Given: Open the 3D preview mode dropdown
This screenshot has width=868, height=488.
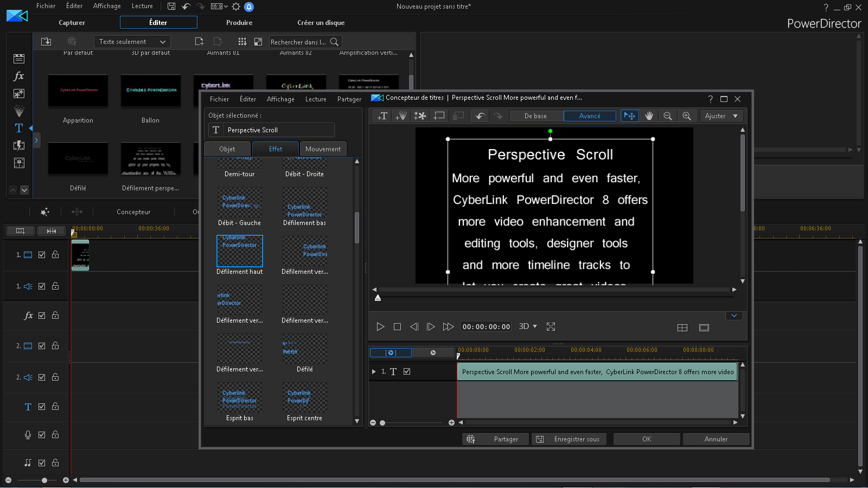Looking at the screenshot, I should (528, 326).
